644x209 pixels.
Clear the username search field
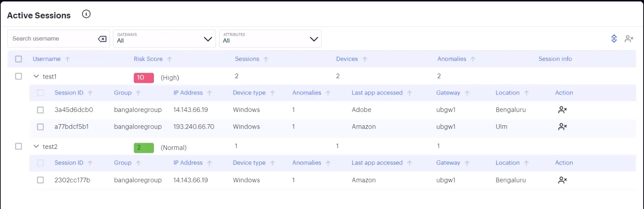(102, 39)
